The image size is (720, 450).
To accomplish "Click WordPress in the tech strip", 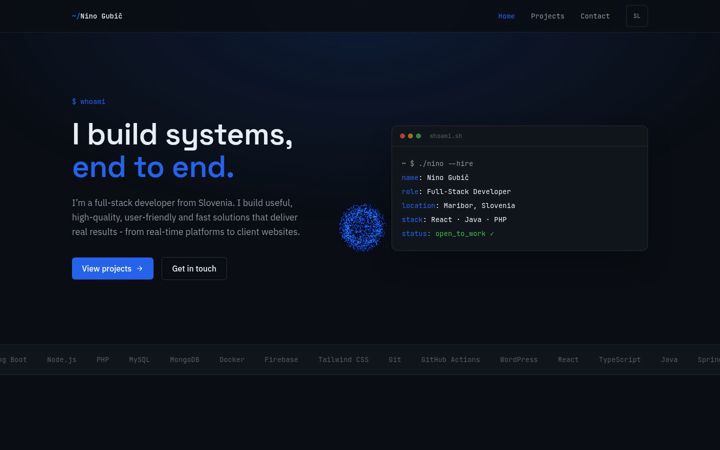I will point(518,360).
